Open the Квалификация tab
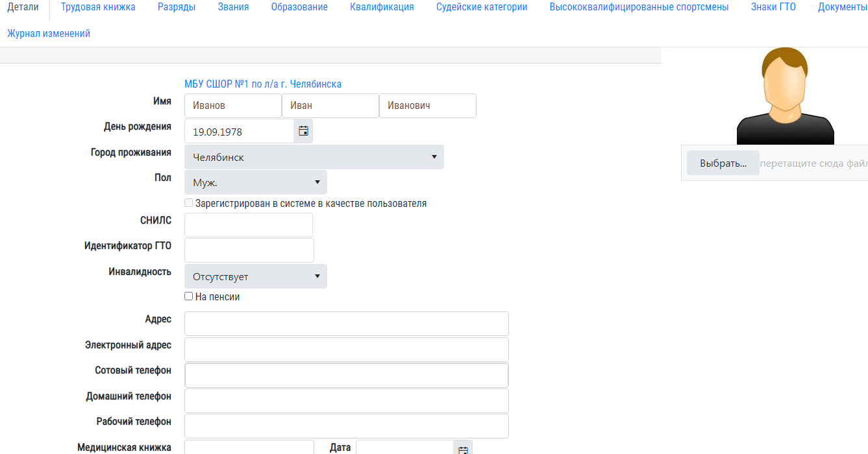The height and width of the screenshot is (454, 868). 382,7
